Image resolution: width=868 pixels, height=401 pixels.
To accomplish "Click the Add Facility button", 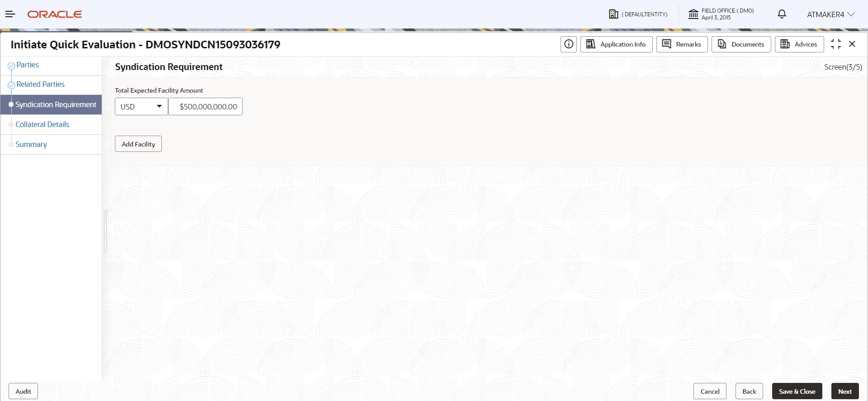I will tap(138, 144).
